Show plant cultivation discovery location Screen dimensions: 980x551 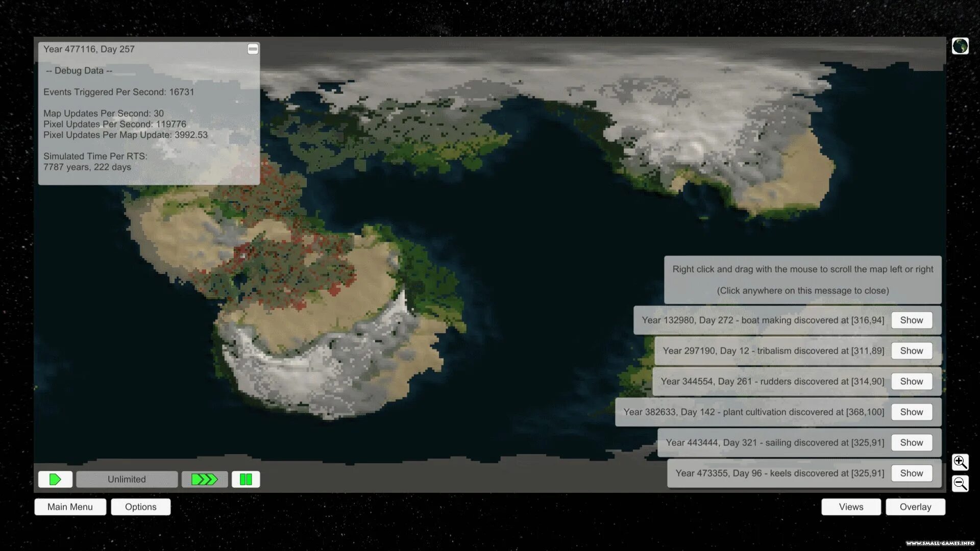[x=911, y=412]
